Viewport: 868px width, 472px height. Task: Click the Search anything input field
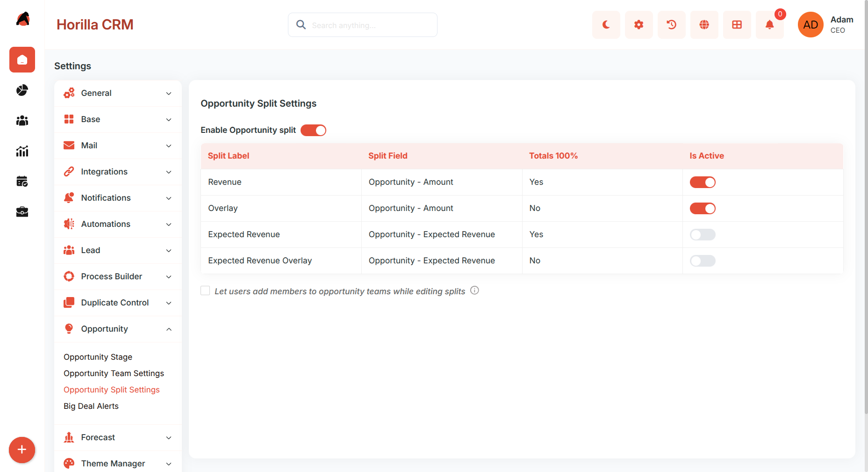(363, 25)
